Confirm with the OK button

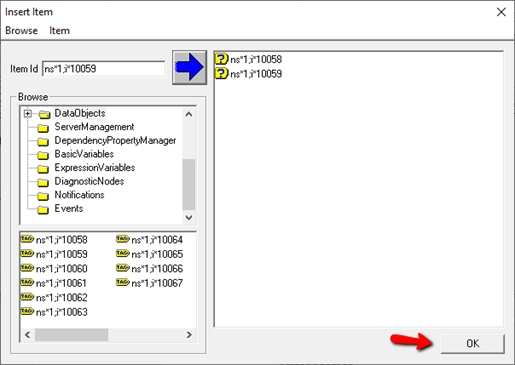click(473, 344)
